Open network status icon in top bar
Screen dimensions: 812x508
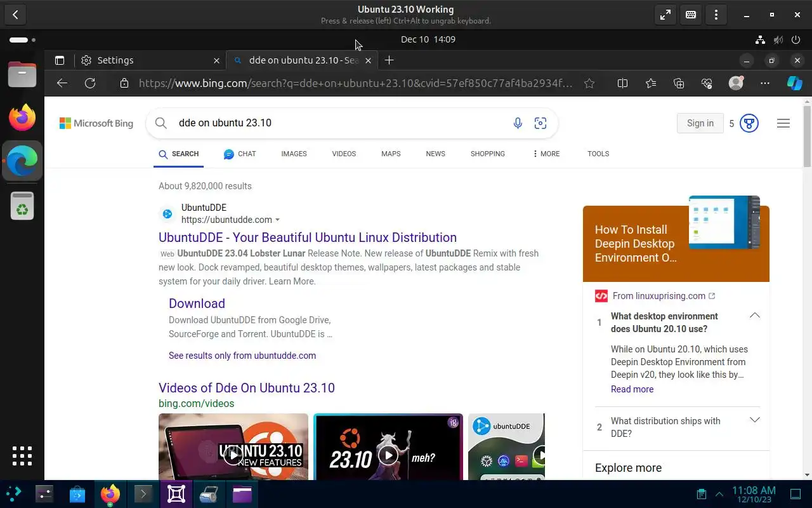[760, 39]
